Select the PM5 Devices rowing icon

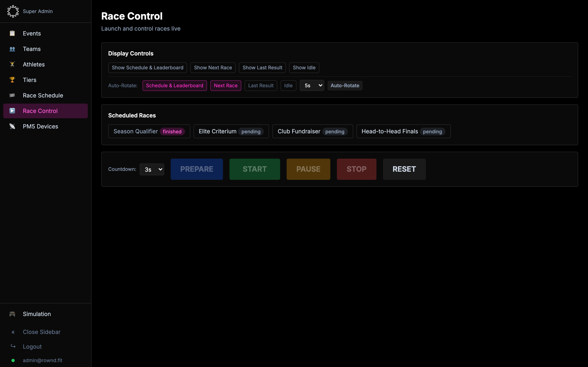(x=12, y=126)
